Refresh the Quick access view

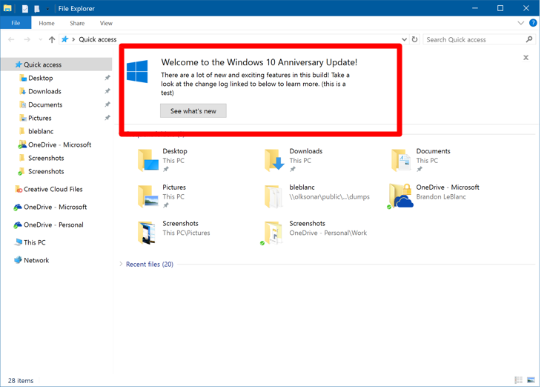415,39
